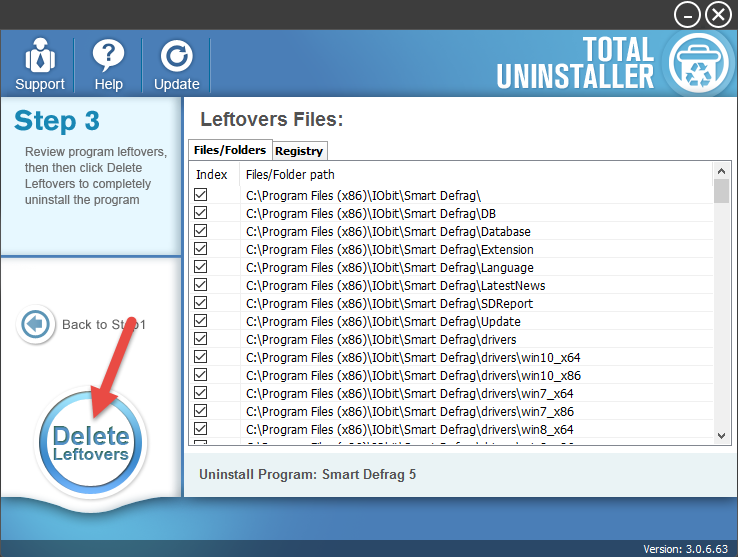Minimize the Total Uninstaller window
Image resolution: width=738 pixels, height=557 pixels.
pyautogui.click(x=687, y=15)
